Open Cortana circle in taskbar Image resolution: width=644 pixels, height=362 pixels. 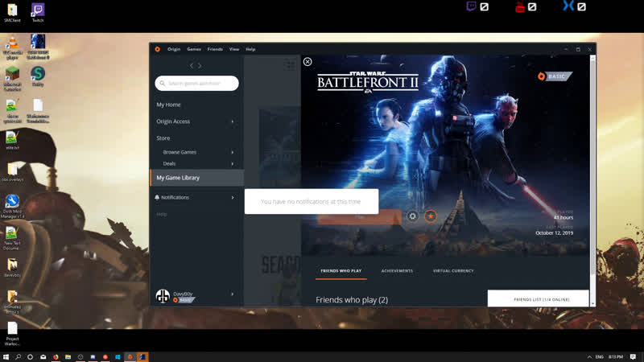click(30, 356)
